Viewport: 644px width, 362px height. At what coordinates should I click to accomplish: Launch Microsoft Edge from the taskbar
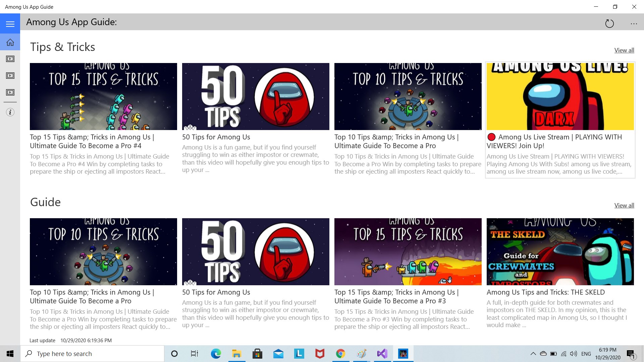pos(216,354)
